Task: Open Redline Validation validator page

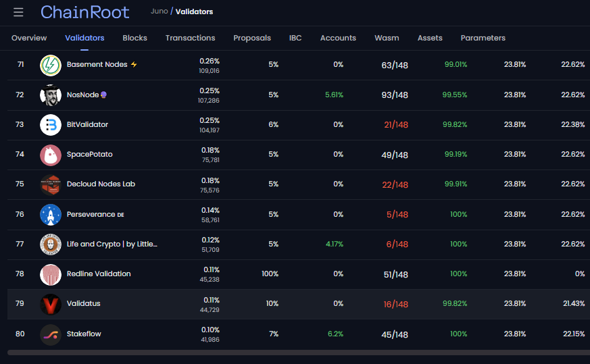Action: point(99,274)
